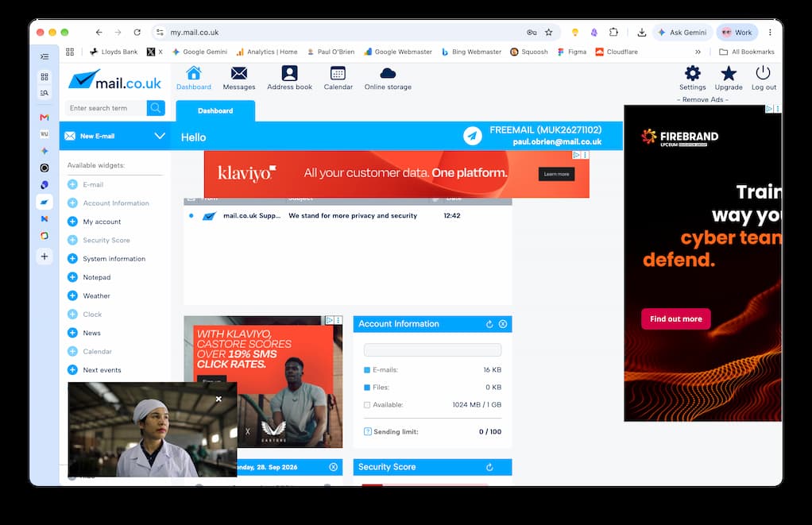Viewport: 812px width, 525px height.
Task: Add the Next events widget
Action: pyautogui.click(x=72, y=370)
